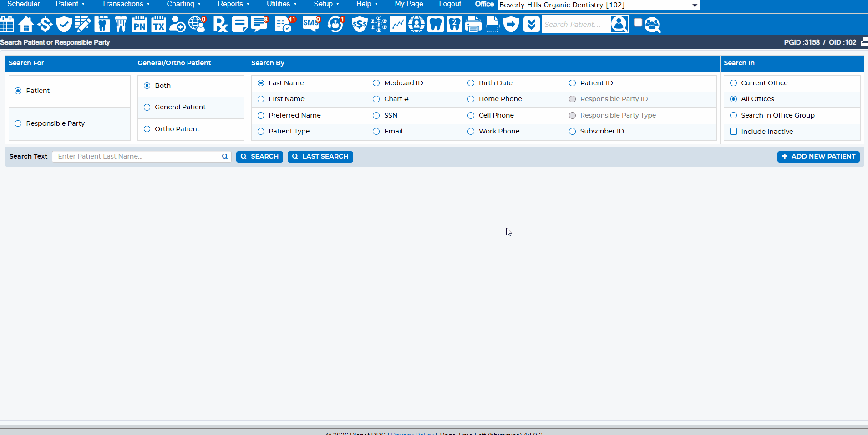Open the Scheduler calendar icon

tap(7, 24)
